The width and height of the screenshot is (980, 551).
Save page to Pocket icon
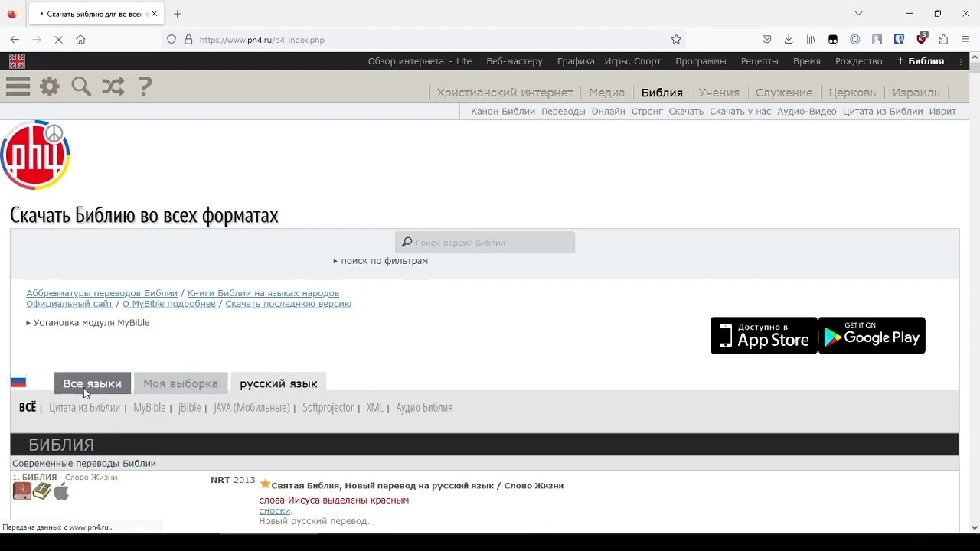coord(766,40)
